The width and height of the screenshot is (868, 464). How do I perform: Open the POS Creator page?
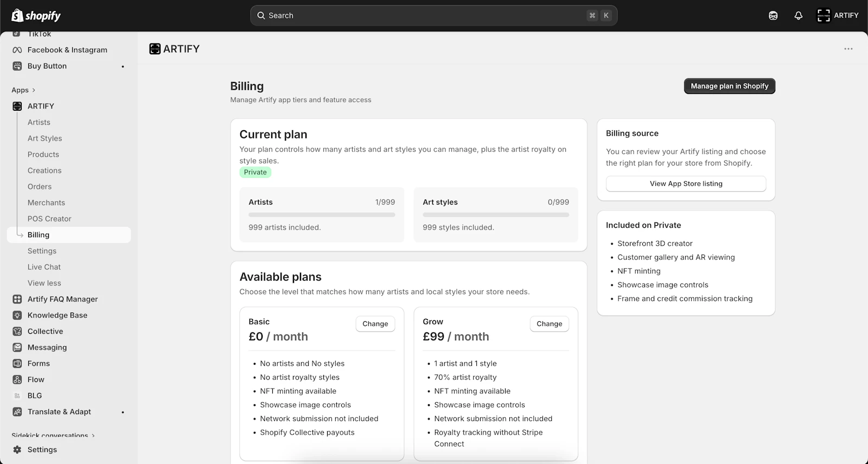(49, 219)
